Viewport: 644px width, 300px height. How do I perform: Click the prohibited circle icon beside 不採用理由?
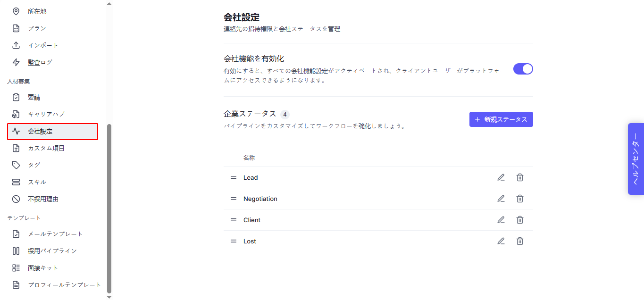coord(16,199)
